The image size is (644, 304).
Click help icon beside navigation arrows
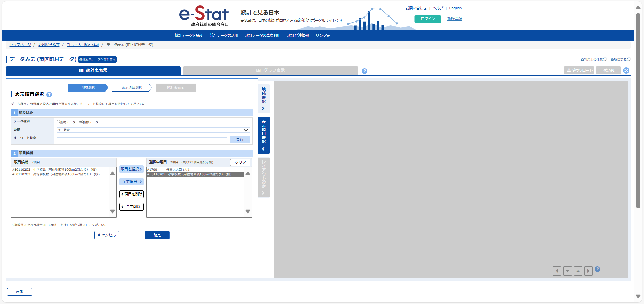pyautogui.click(x=597, y=269)
